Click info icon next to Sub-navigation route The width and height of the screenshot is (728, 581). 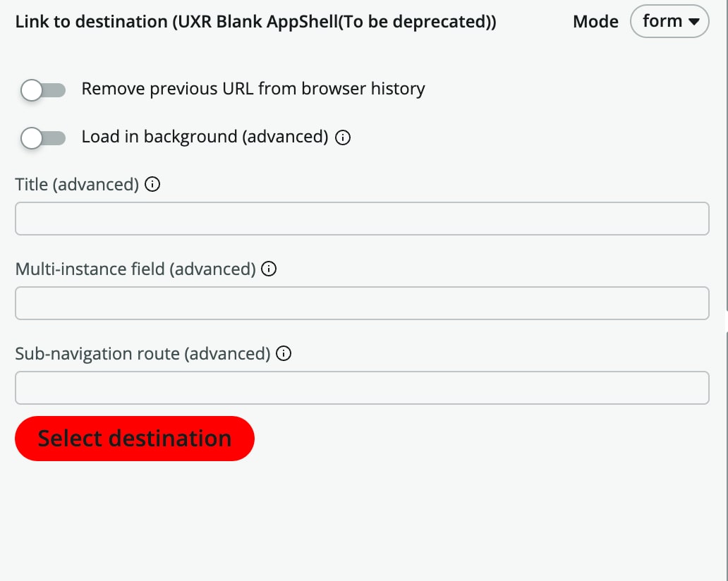[x=283, y=353]
